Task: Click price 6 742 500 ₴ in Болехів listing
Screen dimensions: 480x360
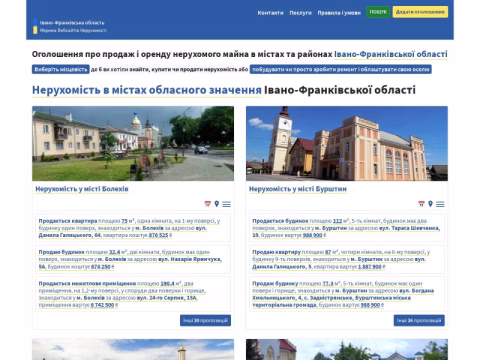Action: pyautogui.click(x=104, y=305)
